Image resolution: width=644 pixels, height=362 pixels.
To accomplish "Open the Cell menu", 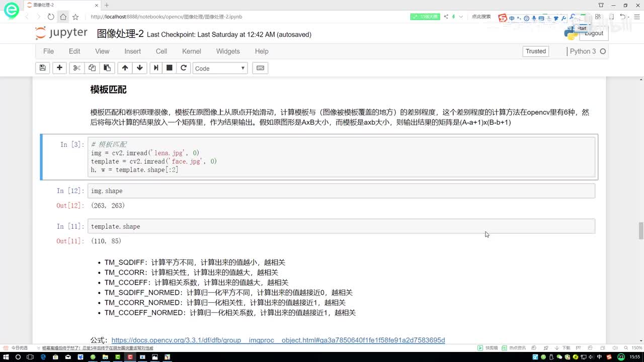I will click(162, 51).
